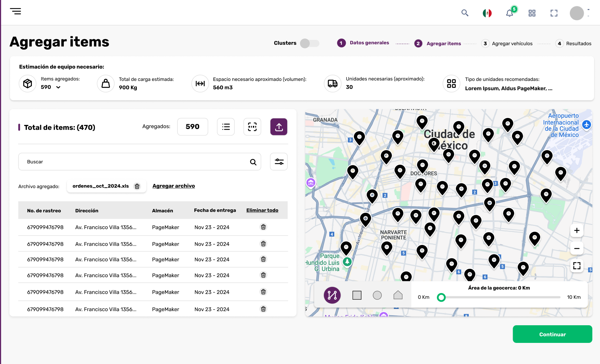Select the circle geofence shape

pyautogui.click(x=377, y=295)
